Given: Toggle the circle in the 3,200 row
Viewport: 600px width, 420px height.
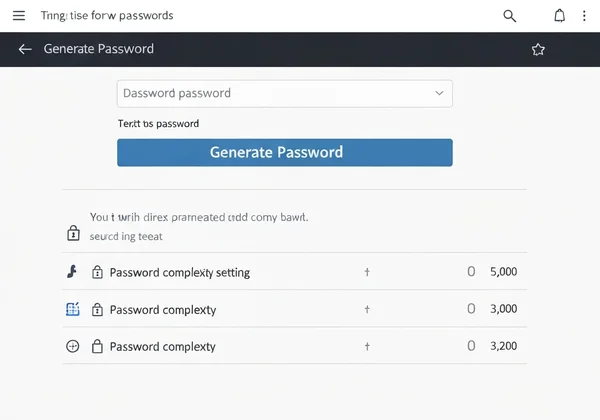Looking at the screenshot, I should pos(471,347).
